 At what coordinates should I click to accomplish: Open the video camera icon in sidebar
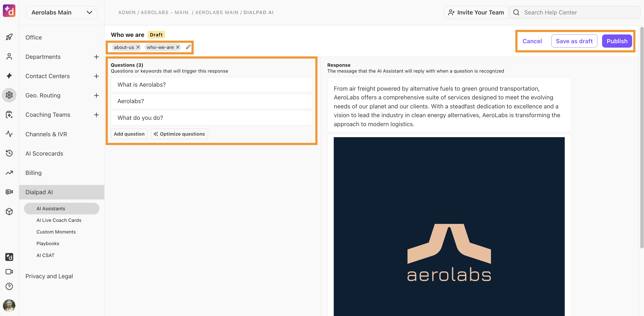9,271
